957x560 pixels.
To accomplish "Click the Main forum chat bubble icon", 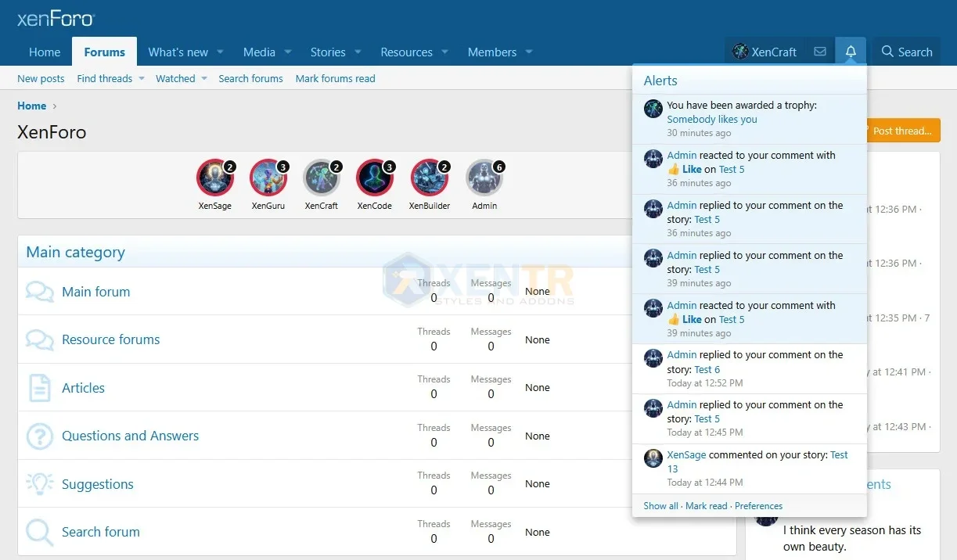I will coord(39,292).
